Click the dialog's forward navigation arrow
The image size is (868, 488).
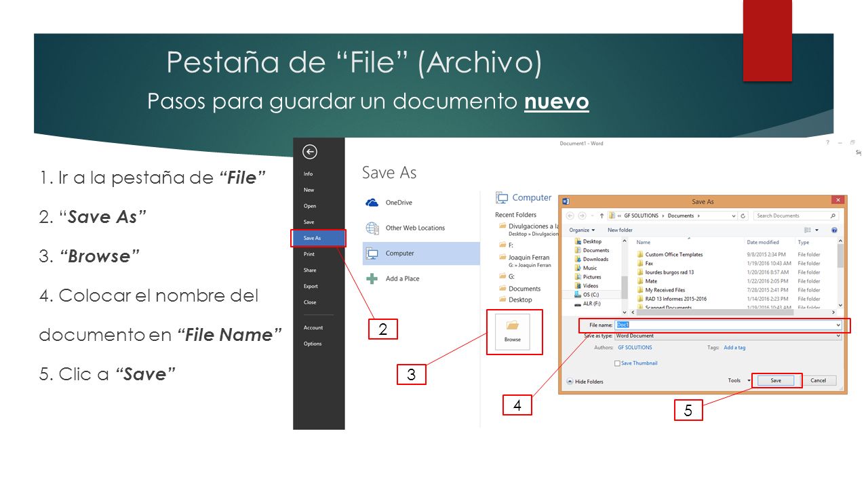point(582,216)
